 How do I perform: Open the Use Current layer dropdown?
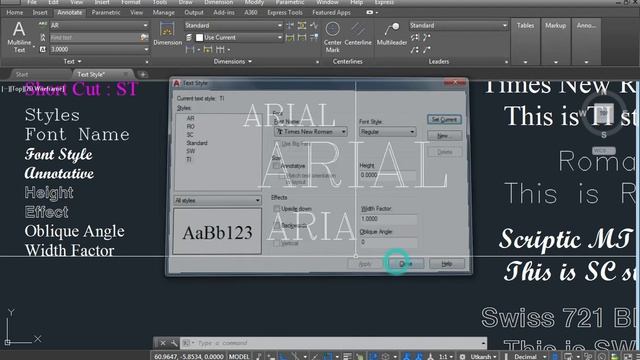pyautogui.click(x=280, y=38)
